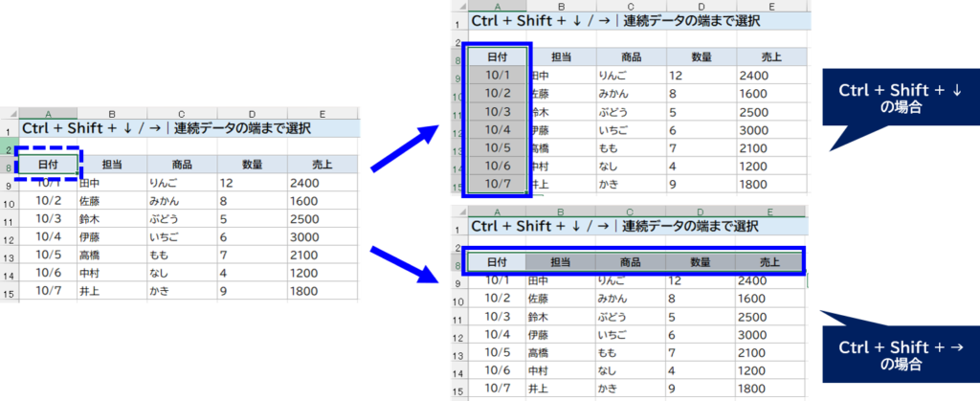Click the 数量 header cell in left sheet
The image size is (980, 401).
click(252, 165)
